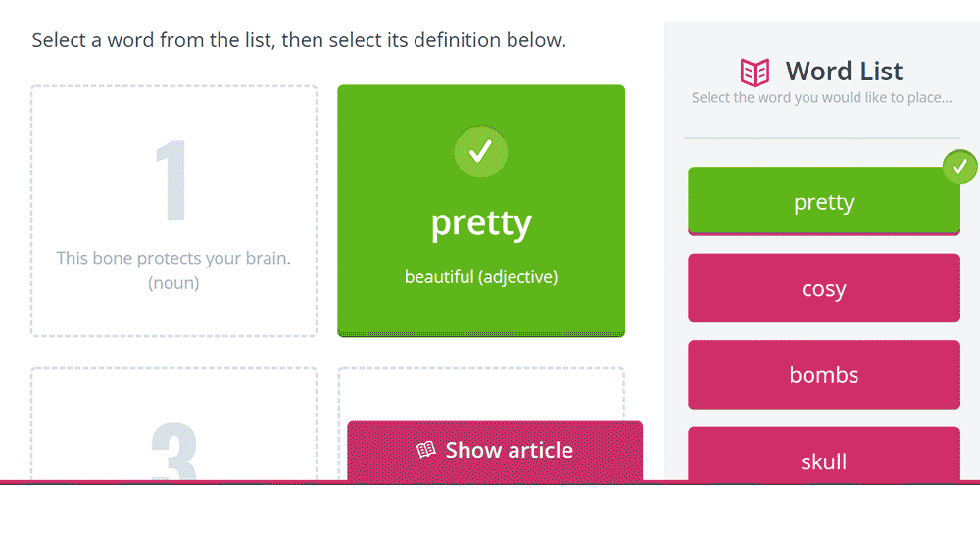Image resolution: width=980 pixels, height=534 pixels.
Task: Click the white checkmark circle on the pretty card
Action: pyautogui.click(x=480, y=152)
